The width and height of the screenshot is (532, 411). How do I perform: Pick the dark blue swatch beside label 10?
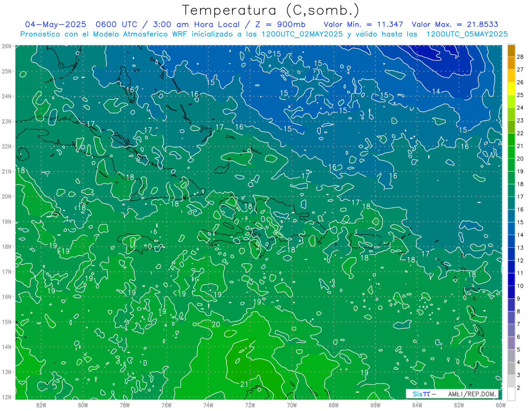pos(511,279)
